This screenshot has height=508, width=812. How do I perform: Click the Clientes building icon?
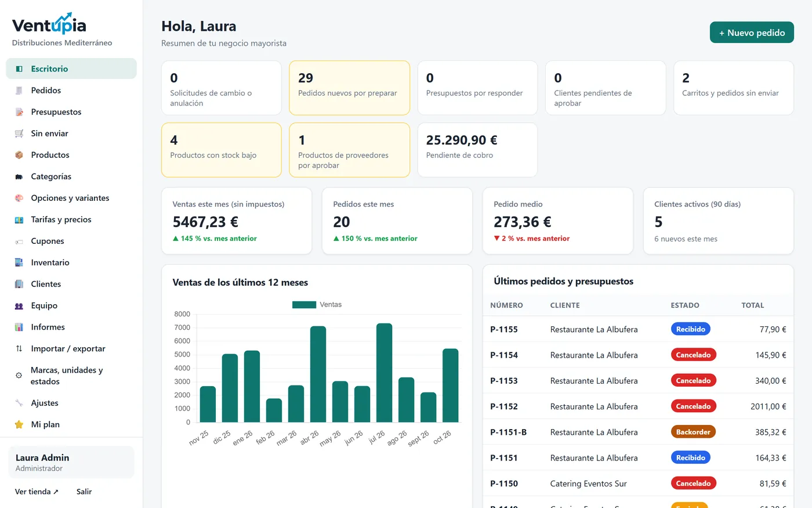(x=19, y=284)
